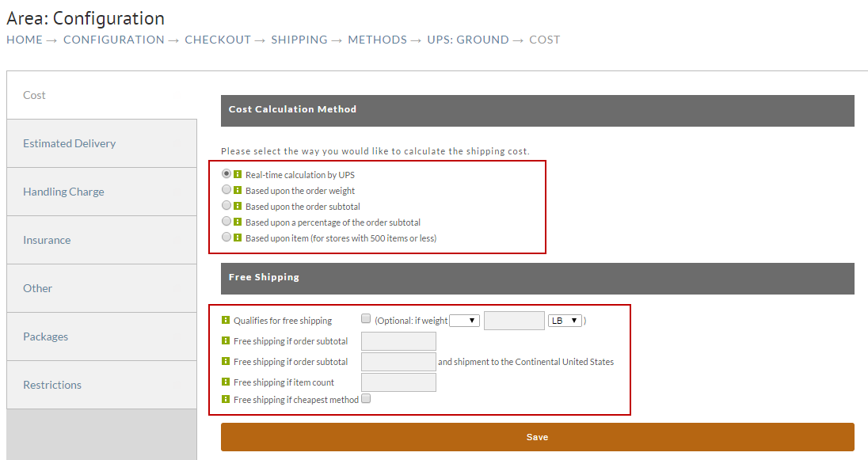
Task: Switch to the Packages tab
Action: (x=102, y=336)
